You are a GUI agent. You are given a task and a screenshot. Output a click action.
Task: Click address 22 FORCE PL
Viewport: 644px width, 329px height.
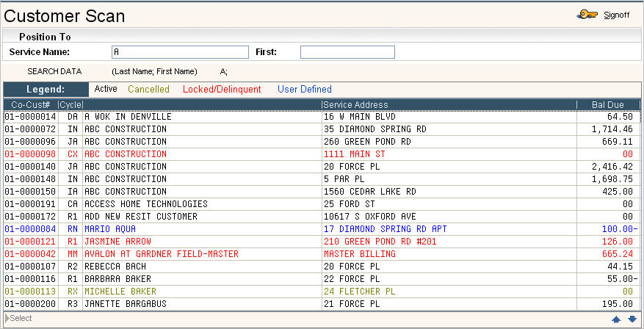352,278
